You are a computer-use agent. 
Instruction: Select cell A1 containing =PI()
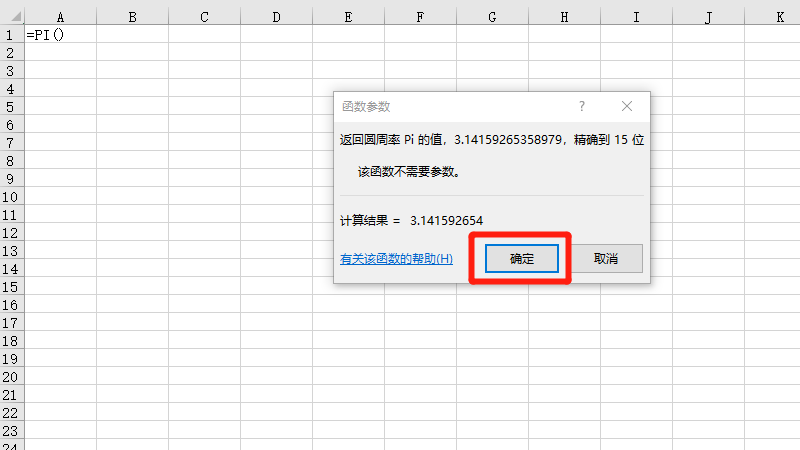click(60, 35)
